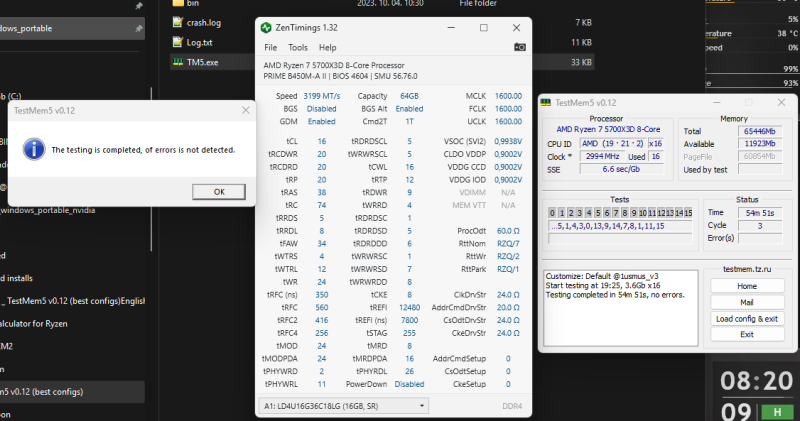This screenshot has height=421, width=800.
Task: Open the ZenTimings File menu
Action: pyautogui.click(x=270, y=47)
